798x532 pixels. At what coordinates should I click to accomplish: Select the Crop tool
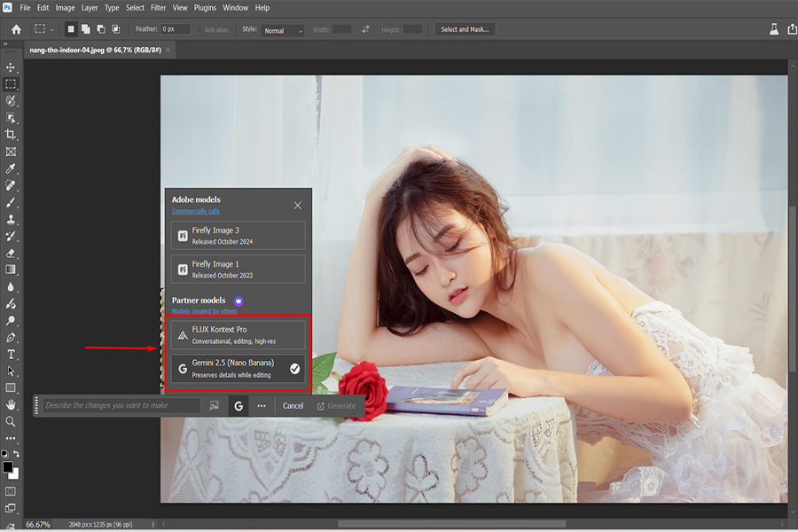coord(11,135)
